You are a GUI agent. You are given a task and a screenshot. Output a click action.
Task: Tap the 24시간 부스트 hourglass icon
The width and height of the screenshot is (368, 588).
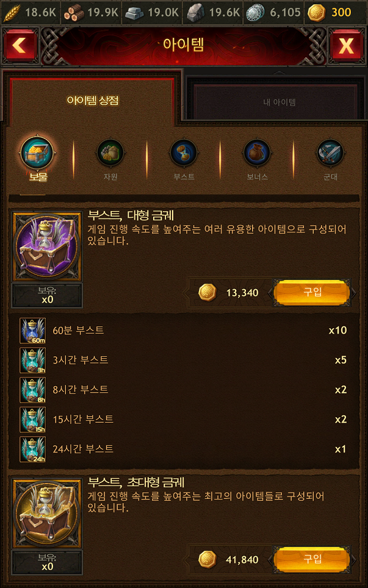tap(32, 450)
